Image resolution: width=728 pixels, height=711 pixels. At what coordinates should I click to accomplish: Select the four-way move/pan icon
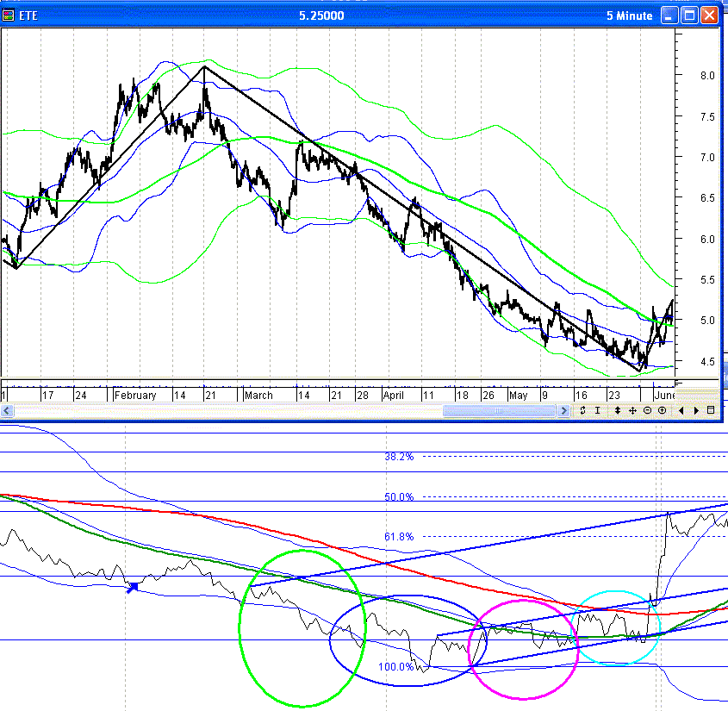pos(632,410)
